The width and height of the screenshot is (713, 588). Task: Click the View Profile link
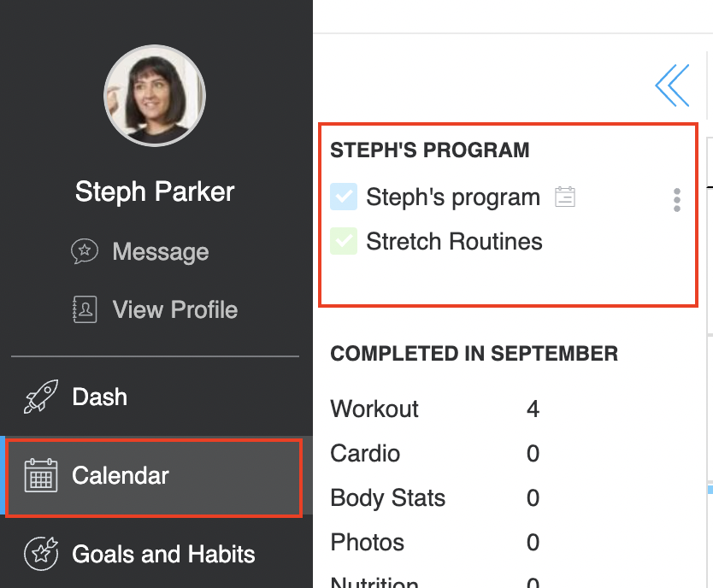point(175,309)
